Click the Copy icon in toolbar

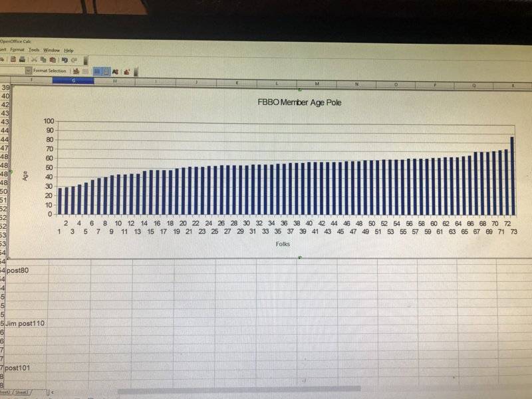(x=43, y=59)
